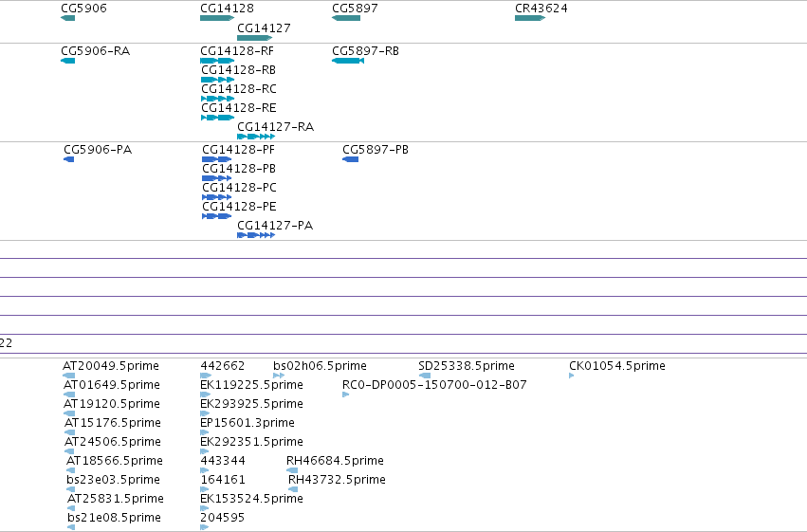Open the CG5897 gene label

click(x=355, y=9)
